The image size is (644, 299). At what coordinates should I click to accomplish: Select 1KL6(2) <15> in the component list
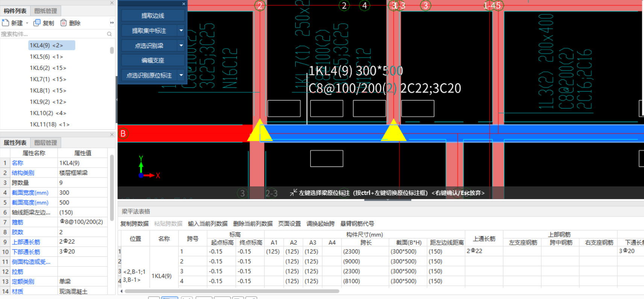coord(48,68)
